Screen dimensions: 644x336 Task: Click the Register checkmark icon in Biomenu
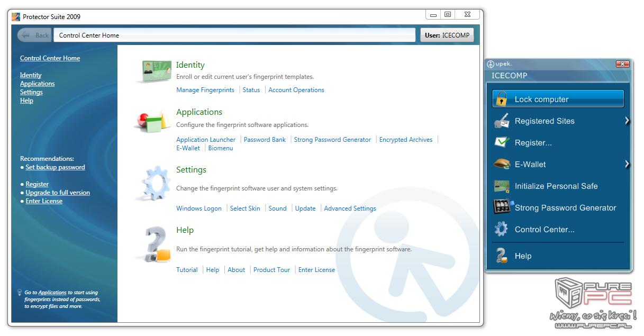pyautogui.click(x=502, y=142)
